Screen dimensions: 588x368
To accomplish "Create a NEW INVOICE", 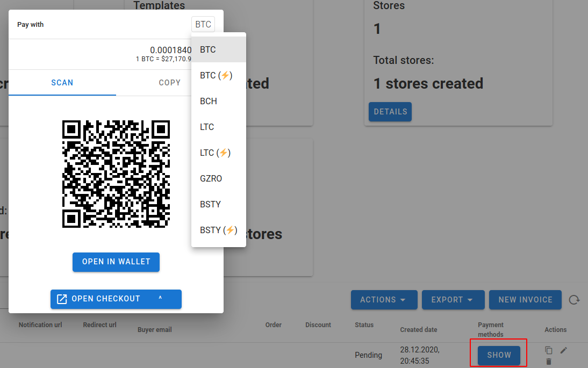I will pos(525,300).
